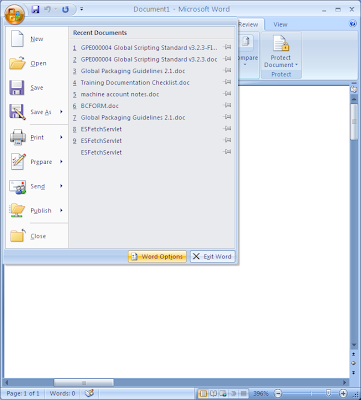Click the round Office button
This screenshot has width=361, height=400.
pos(14,14)
